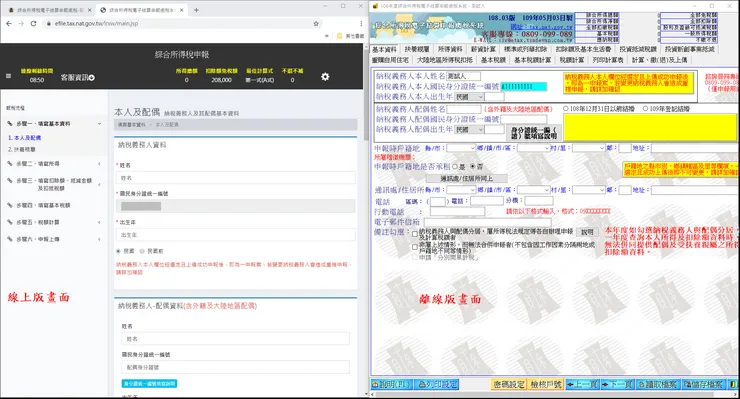Viewport: 740px width, 399px height.
Task: Bookmark this page with the star icon
Action: 316,23
